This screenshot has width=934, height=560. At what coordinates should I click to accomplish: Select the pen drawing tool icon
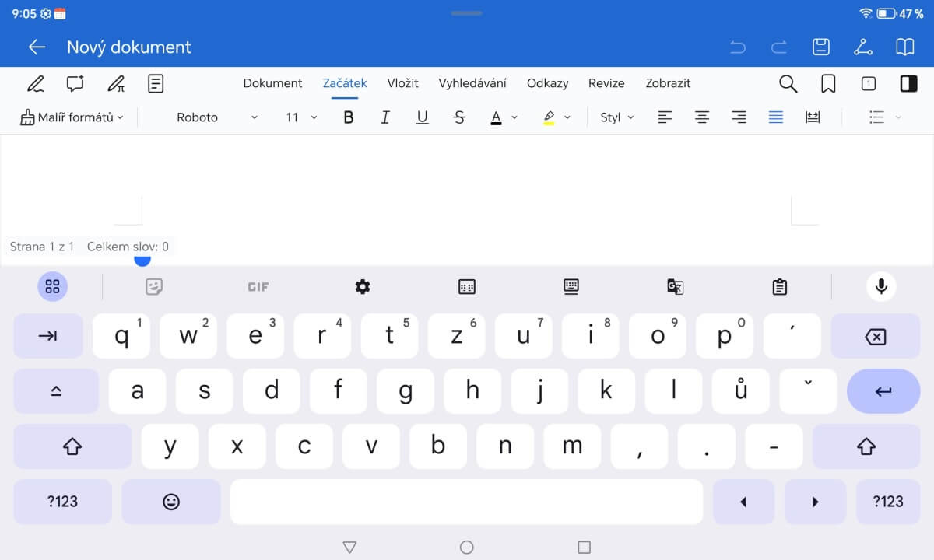click(x=35, y=84)
